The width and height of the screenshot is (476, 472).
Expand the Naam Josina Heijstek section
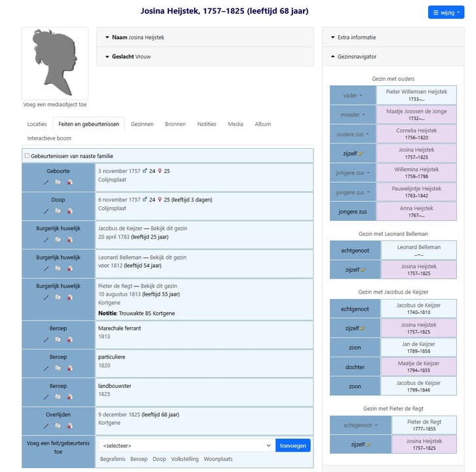[138, 37]
